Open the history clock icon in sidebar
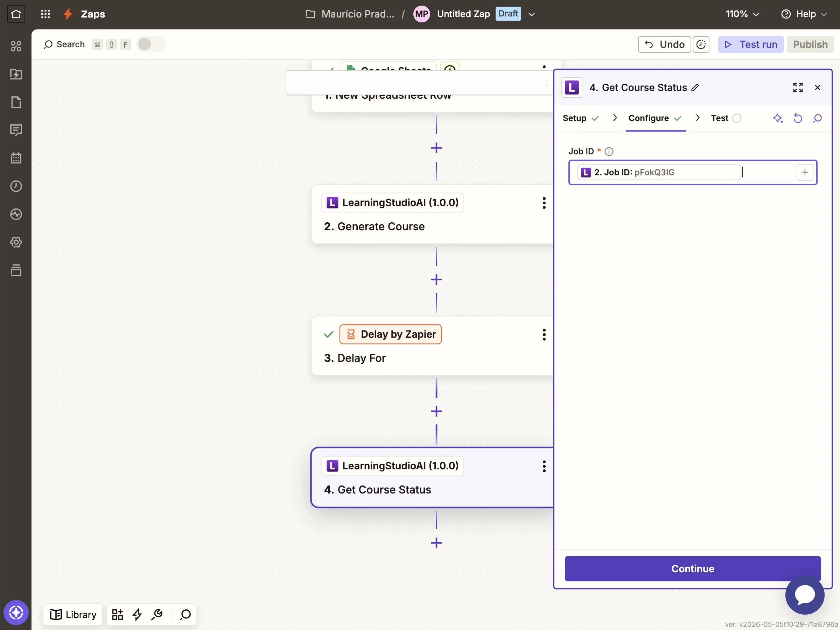 point(16,186)
